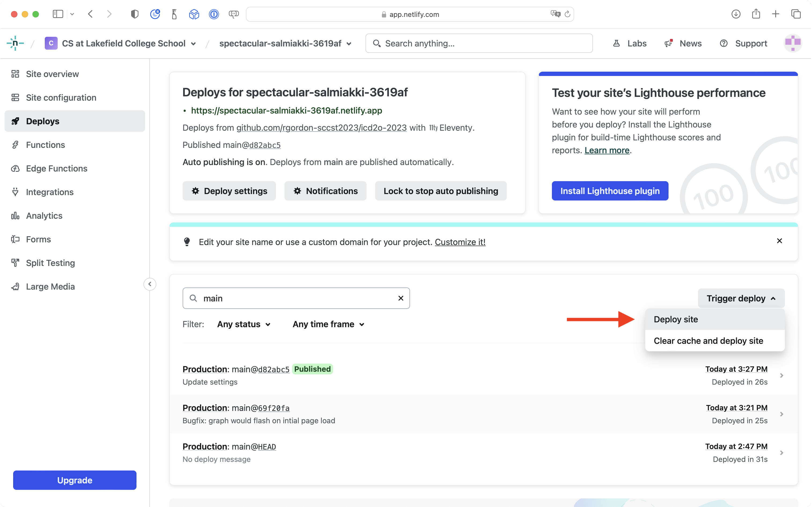Open Edge Functions in the sidebar
This screenshot has width=812, height=507.
click(x=75, y=168)
